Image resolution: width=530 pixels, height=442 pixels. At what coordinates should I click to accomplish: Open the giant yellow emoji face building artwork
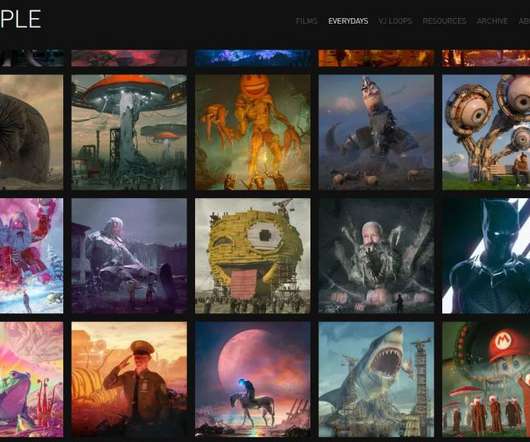point(253,256)
